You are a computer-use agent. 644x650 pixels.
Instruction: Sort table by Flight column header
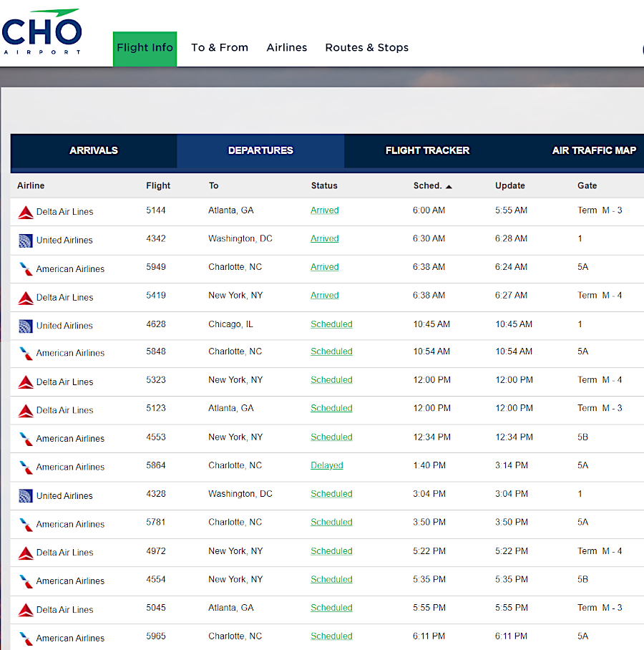(158, 185)
